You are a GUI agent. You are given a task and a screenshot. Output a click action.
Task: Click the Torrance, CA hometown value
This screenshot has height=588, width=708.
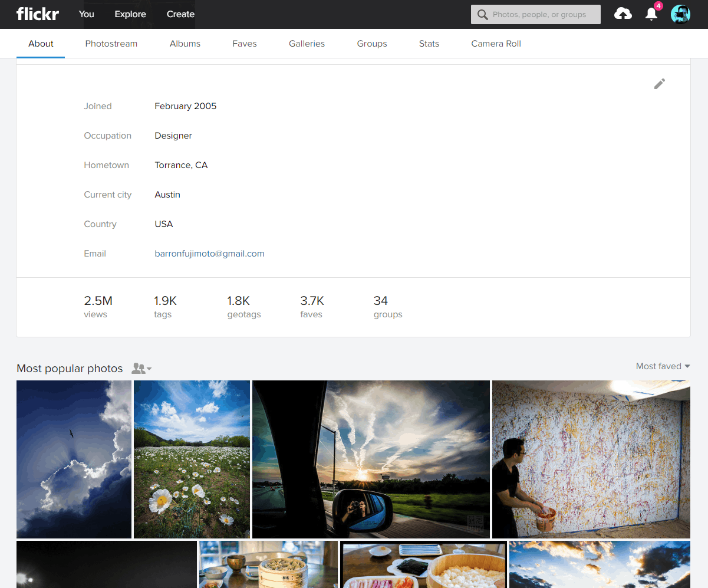(x=181, y=165)
